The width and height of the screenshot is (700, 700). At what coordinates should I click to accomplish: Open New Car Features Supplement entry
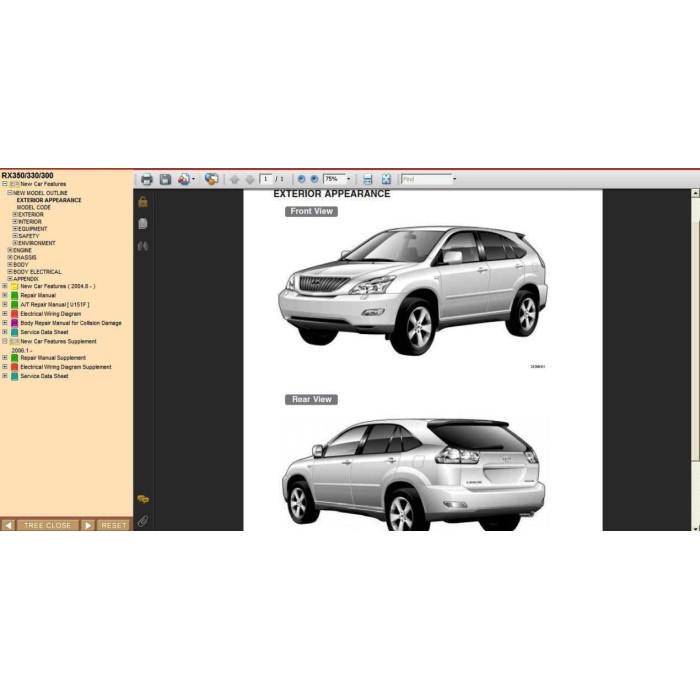58,342
